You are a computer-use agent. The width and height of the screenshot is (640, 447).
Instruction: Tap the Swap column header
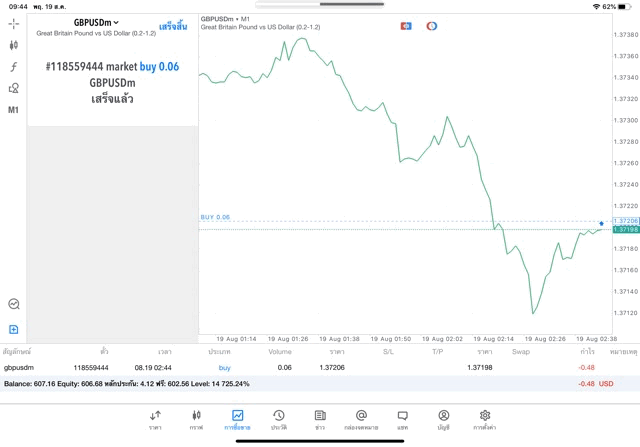click(x=521, y=351)
